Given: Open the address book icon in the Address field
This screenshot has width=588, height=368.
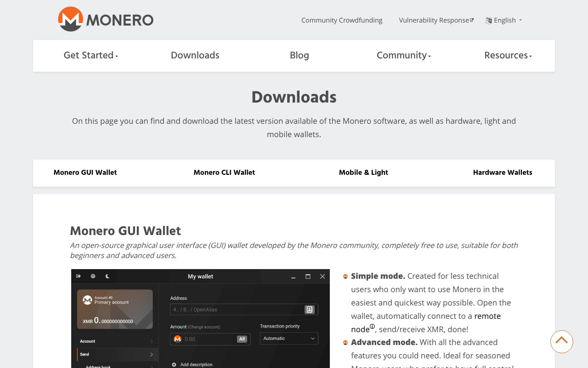Looking at the screenshot, I should pos(310,309).
